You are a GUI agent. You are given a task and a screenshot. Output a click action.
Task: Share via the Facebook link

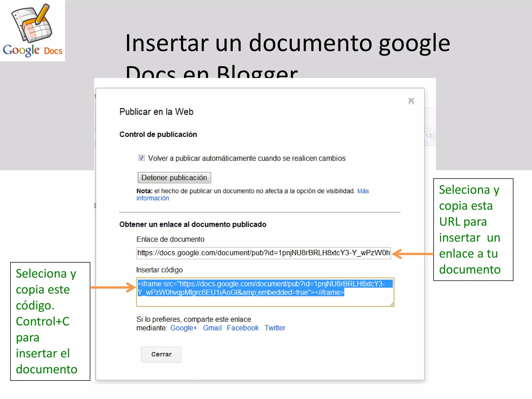243,328
